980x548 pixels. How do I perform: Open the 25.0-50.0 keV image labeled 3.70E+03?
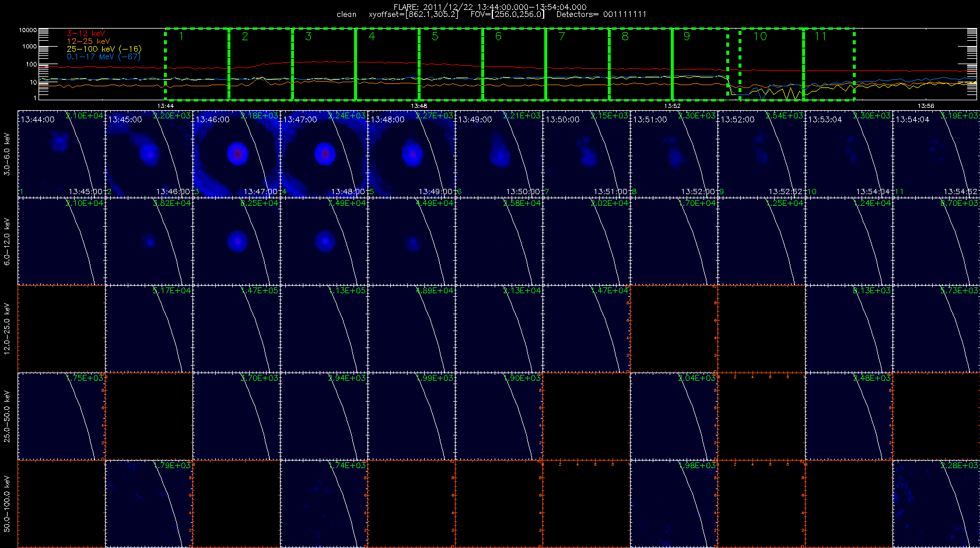pos(236,416)
